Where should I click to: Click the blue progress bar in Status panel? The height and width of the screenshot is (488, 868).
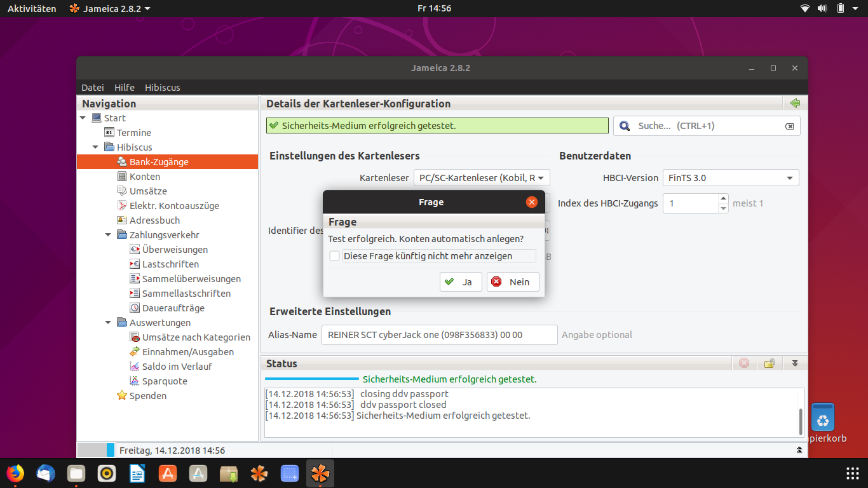pos(312,379)
